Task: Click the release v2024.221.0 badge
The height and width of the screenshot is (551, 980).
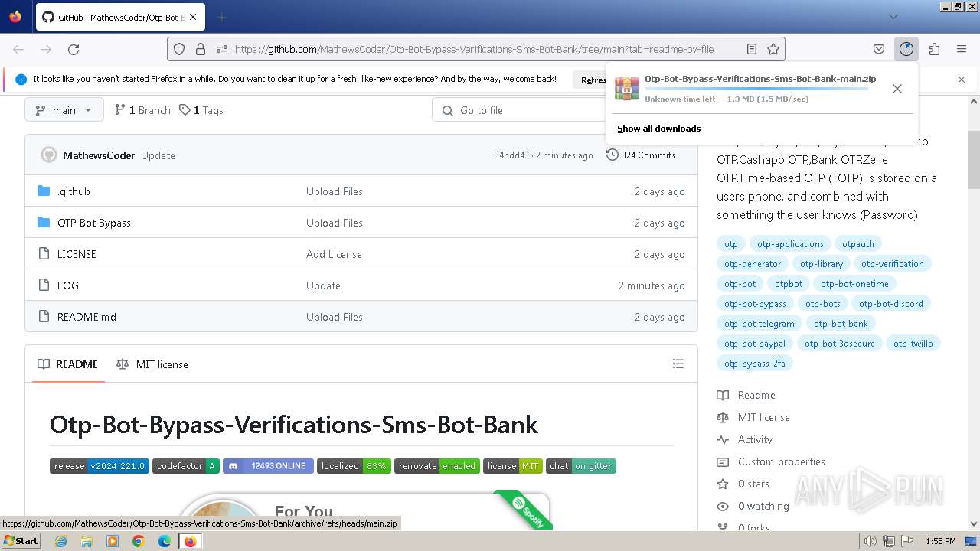Action: coord(100,466)
